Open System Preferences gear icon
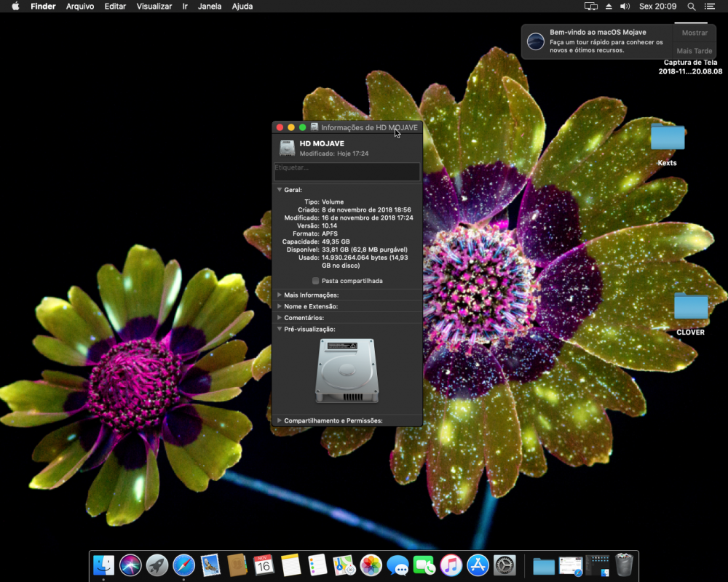728x582 pixels. 505,565
